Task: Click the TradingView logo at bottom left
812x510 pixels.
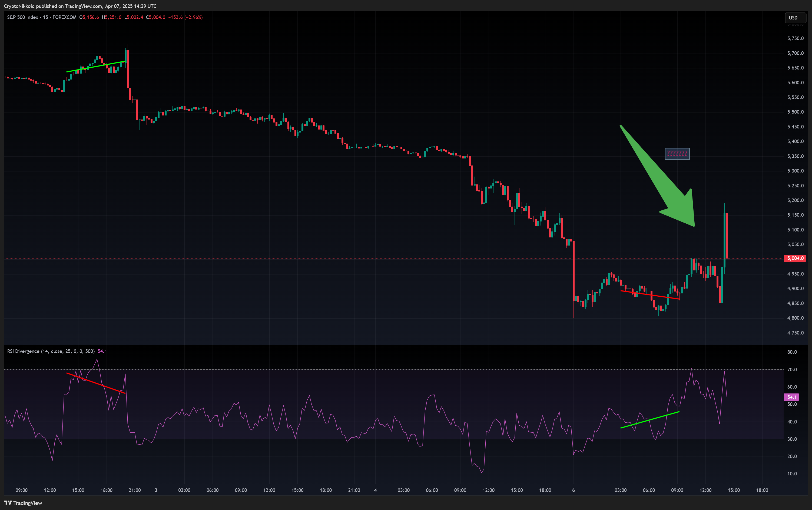Action: (23, 503)
